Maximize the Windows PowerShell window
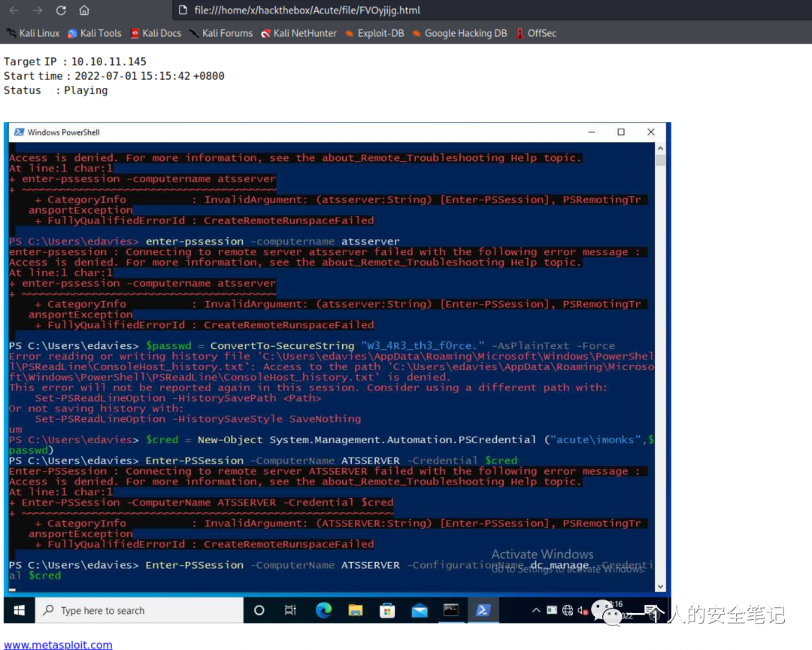 point(621,132)
